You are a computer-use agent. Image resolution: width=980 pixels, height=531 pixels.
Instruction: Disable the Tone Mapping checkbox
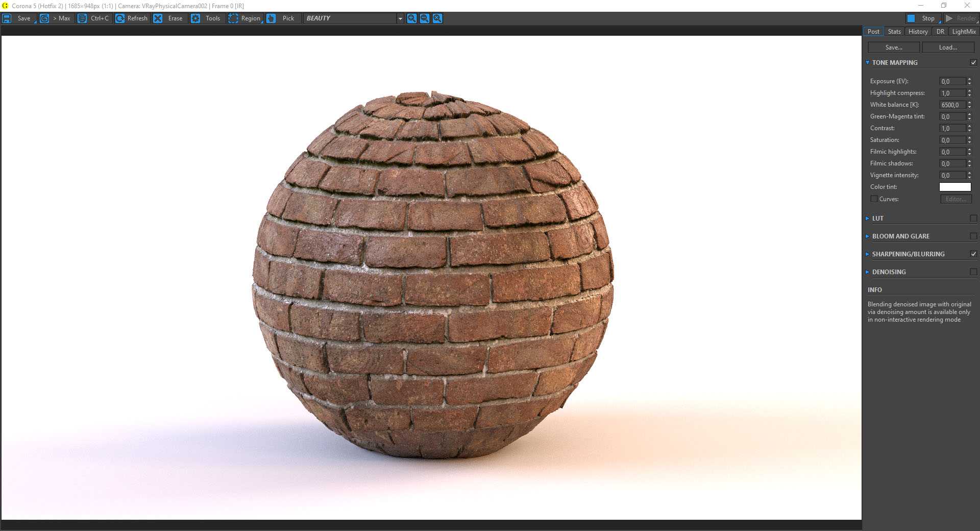(973, 63)
